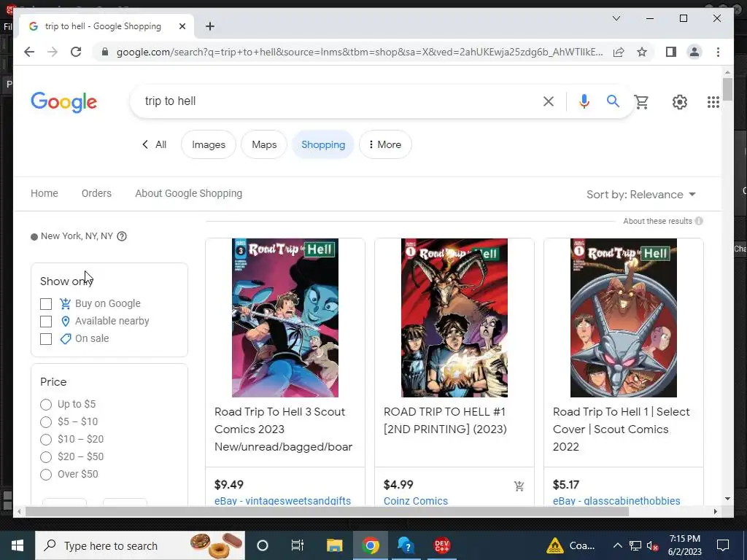Viewport: 747px width, 560px height.
Task: Open File Explorer from taskbar
Action: (x=334, y=545)
